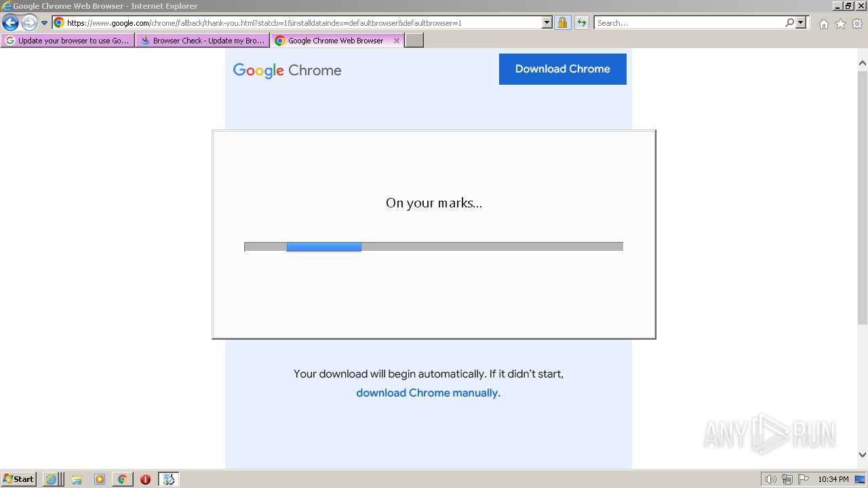Click the Google Chrome logo on page
868x488 pixels.
[287, 70]
